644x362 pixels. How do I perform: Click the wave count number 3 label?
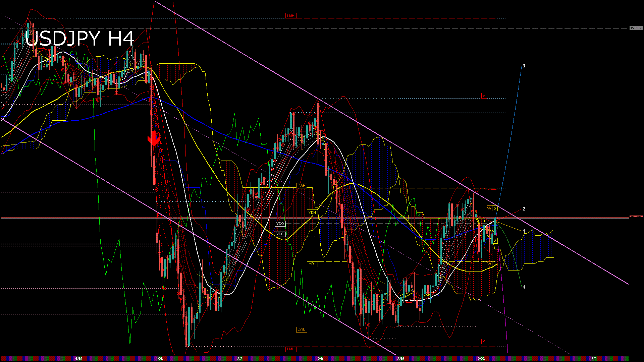pos(525,66)
